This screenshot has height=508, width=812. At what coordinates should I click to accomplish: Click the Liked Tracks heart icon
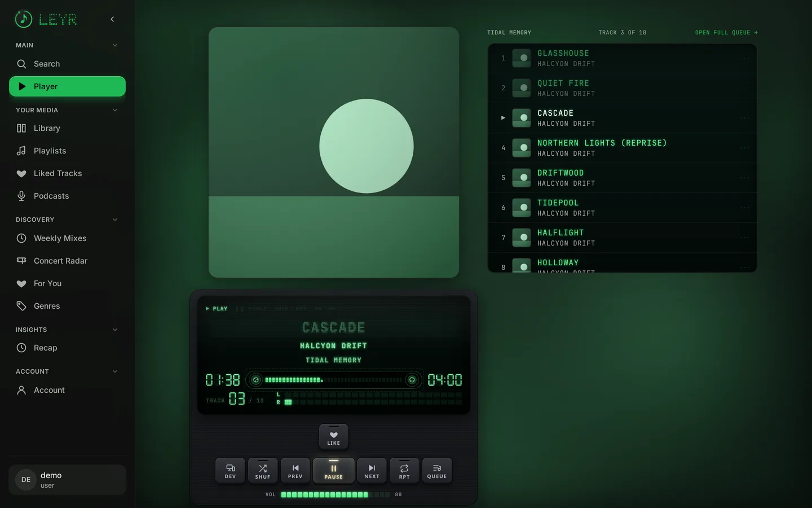tap(21, 173)
